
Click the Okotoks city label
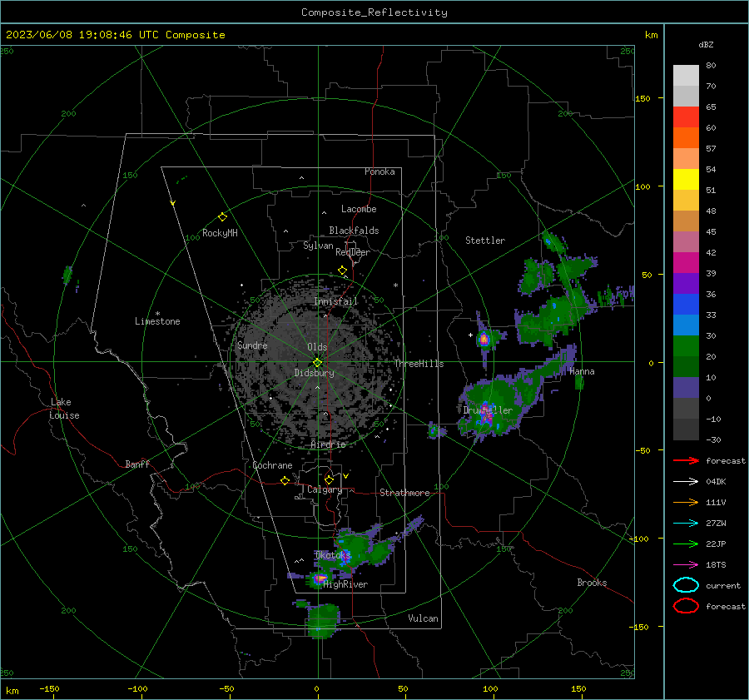coord(334,555)
